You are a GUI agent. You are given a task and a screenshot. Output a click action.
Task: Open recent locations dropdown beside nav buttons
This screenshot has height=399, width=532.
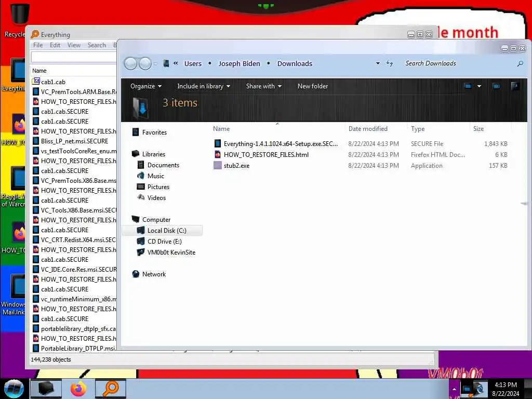pos(155,63)
